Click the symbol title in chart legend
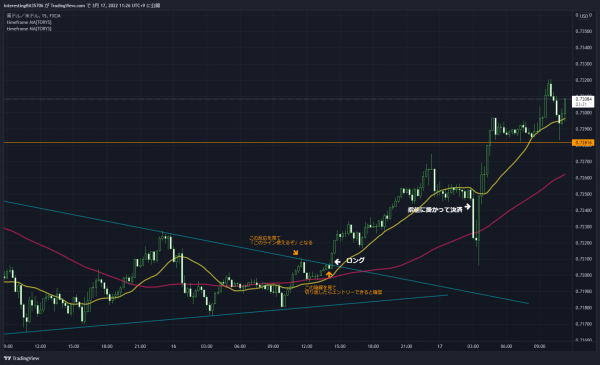 34,16
